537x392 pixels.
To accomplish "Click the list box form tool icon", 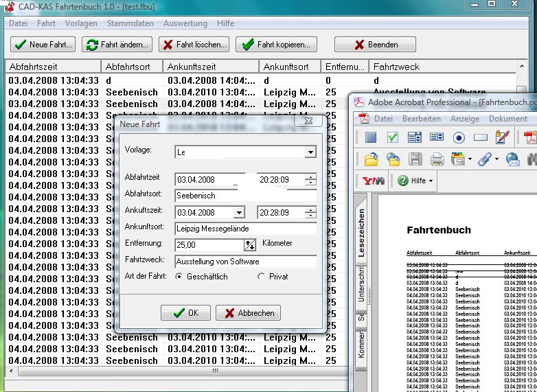I will [x=436, y=137].
